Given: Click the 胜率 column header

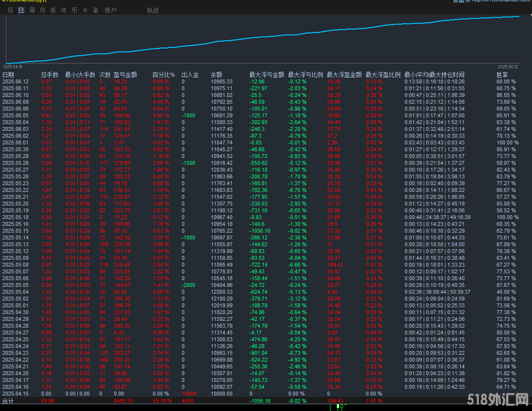Looking at the screenshot, I should click(502, 75).
